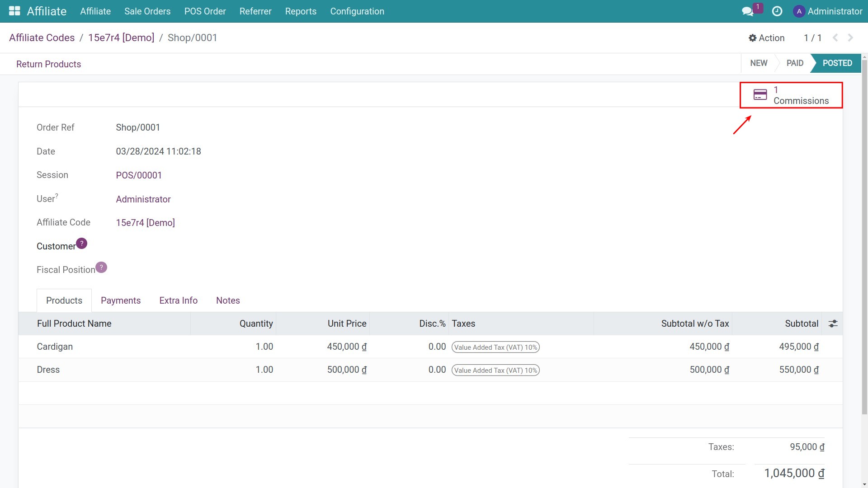868x488 pixels.
Task: Open the POS Order menu
Action: pos(205,11)
